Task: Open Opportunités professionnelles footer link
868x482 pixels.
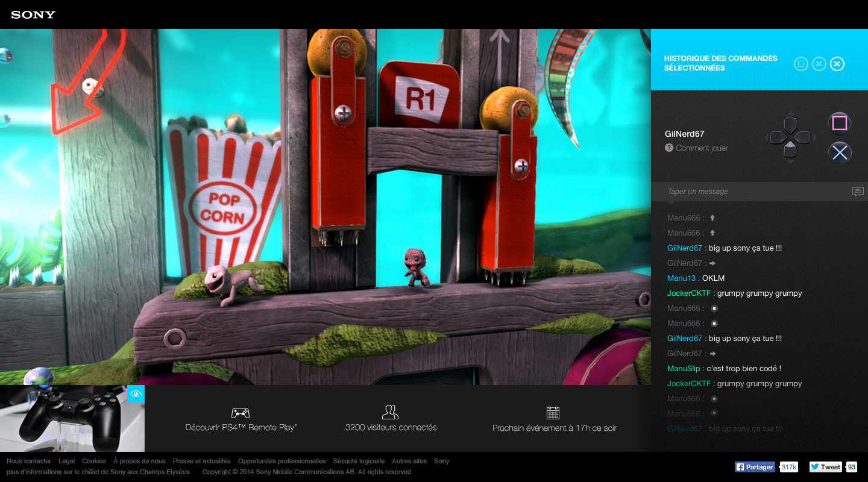Action: tap(282, 461)
